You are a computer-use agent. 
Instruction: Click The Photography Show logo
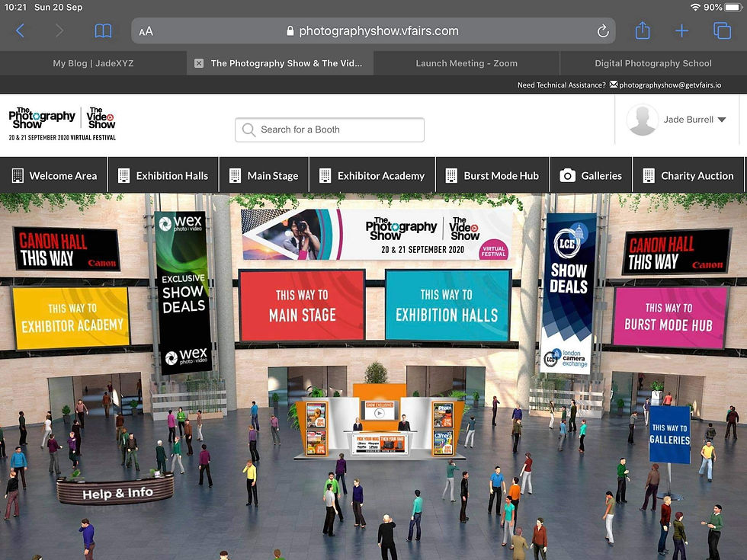click(42, 118)
